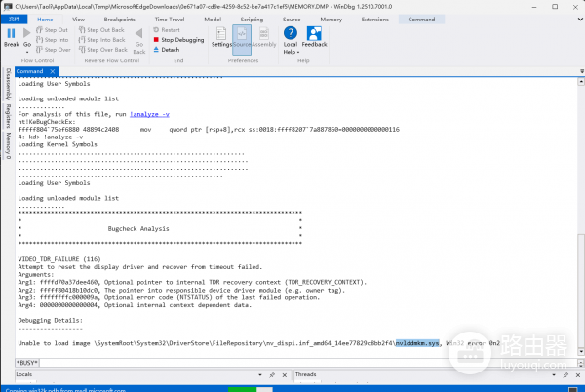The height and width of the screenshot is (392, 585).
Task: Open the Memory 0 side panel
Action: point(8,145)
